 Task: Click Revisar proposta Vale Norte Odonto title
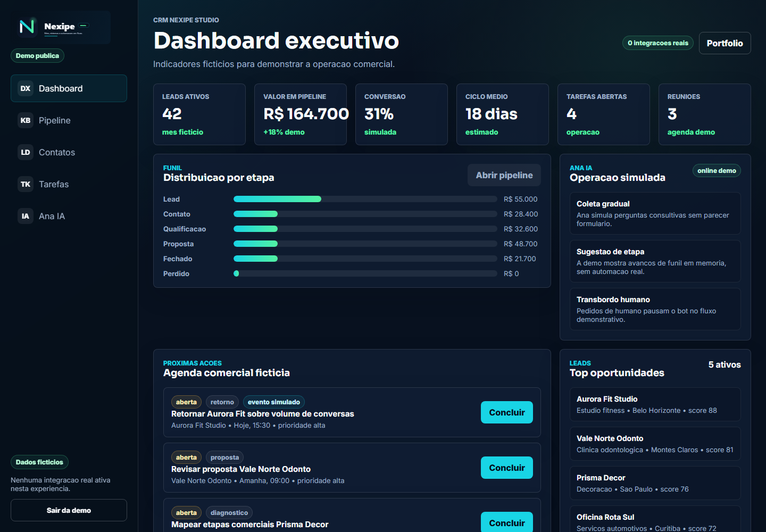[x=241, y=469]
